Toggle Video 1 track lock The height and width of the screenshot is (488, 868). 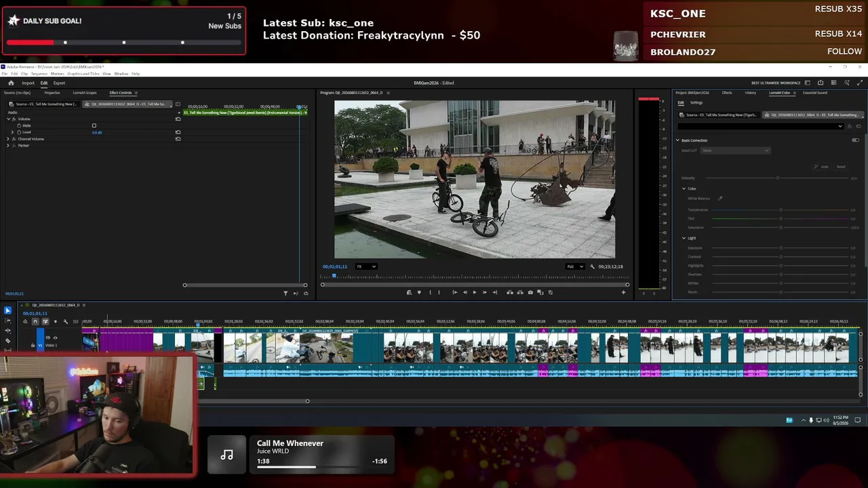coord(33,345)
